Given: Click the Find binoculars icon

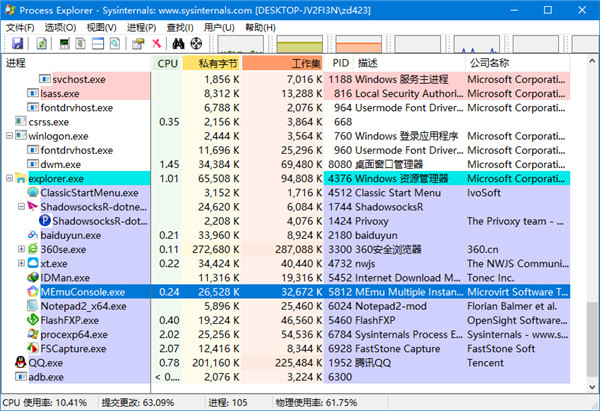Looking at the screenshot, I should tap(179, 44).
